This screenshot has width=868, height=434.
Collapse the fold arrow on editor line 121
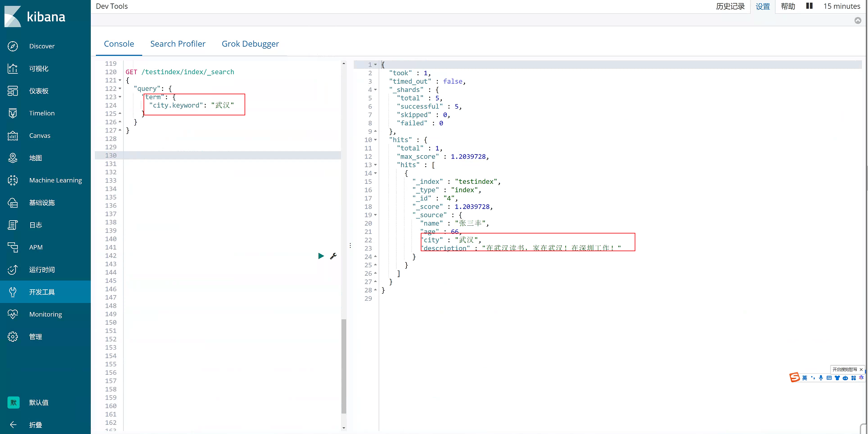(120, 80)
